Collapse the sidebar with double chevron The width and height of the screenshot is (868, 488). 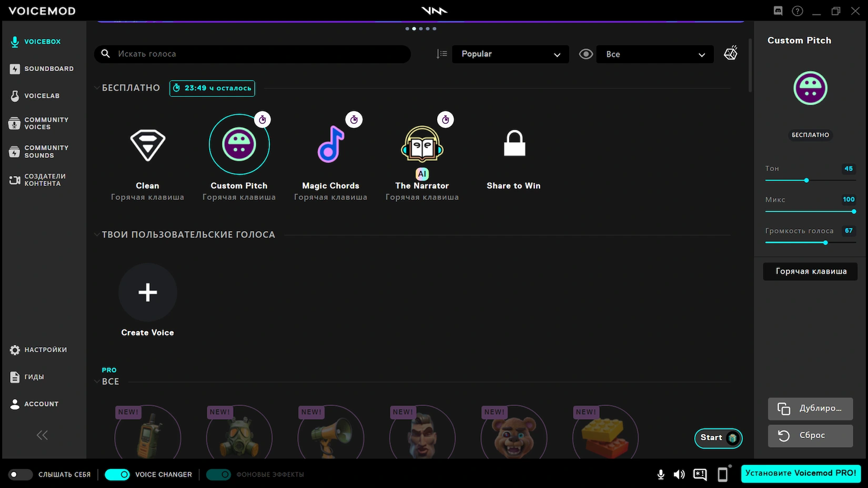[42, 435]
